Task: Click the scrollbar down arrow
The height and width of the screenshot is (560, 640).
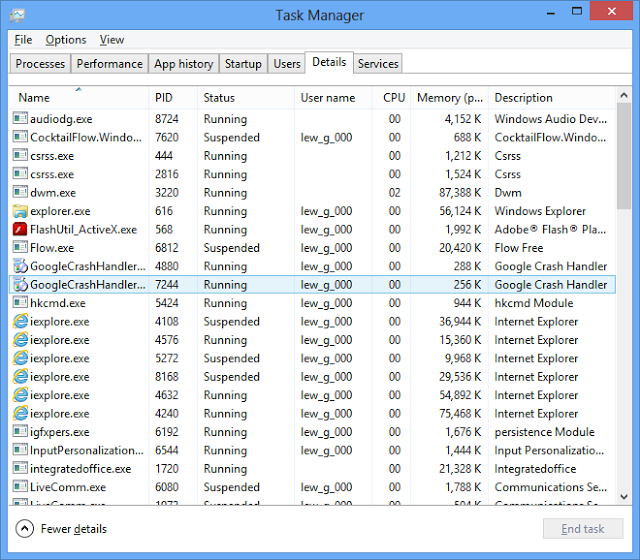Action: click(x=624, y=497)
